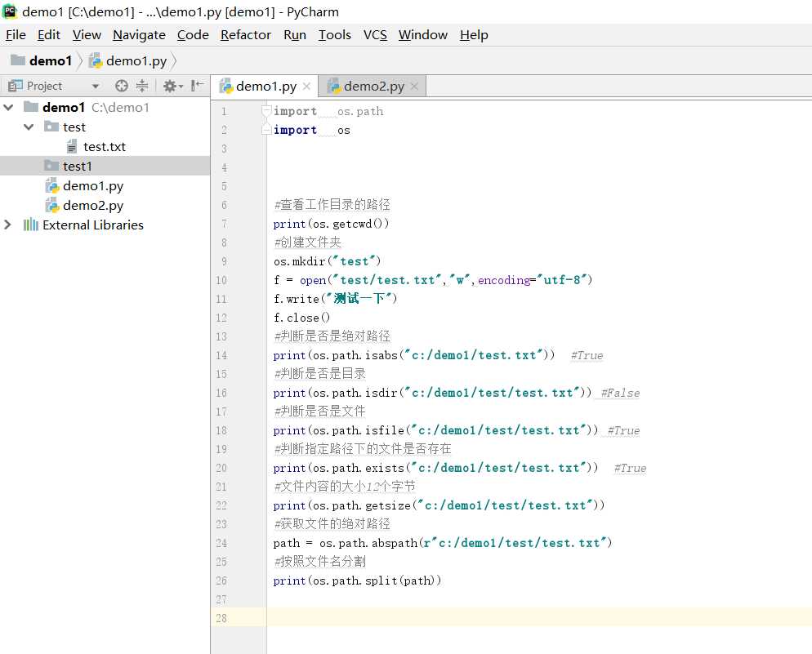Click the demo1.py Python icon in tree

coord(52,185)
